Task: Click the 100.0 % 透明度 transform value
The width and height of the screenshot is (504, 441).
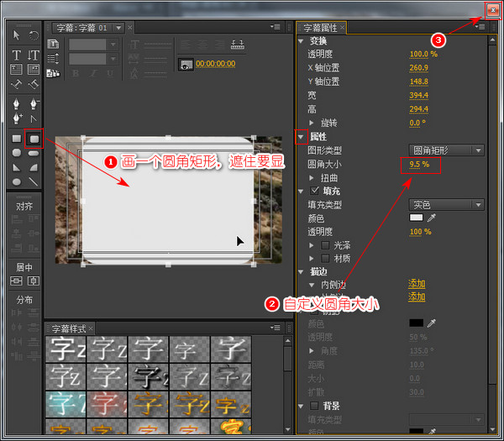Action: click(x=423, y=54)
